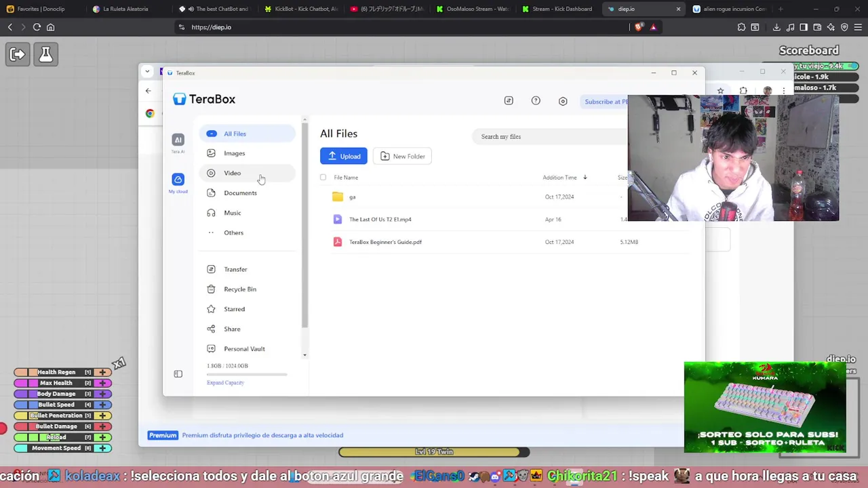Open the Others category
Viewport: 868px width, 488px height.
point(248,232)
